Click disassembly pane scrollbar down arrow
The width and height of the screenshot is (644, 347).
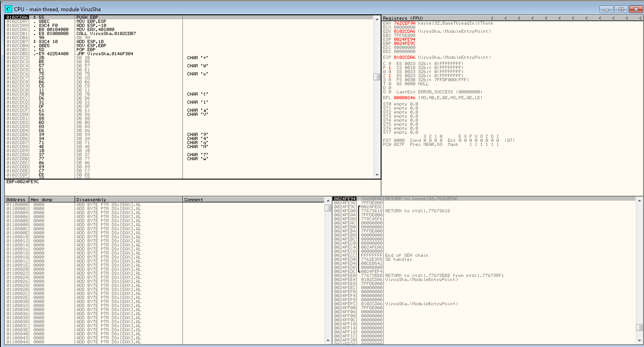coord(377,175)
